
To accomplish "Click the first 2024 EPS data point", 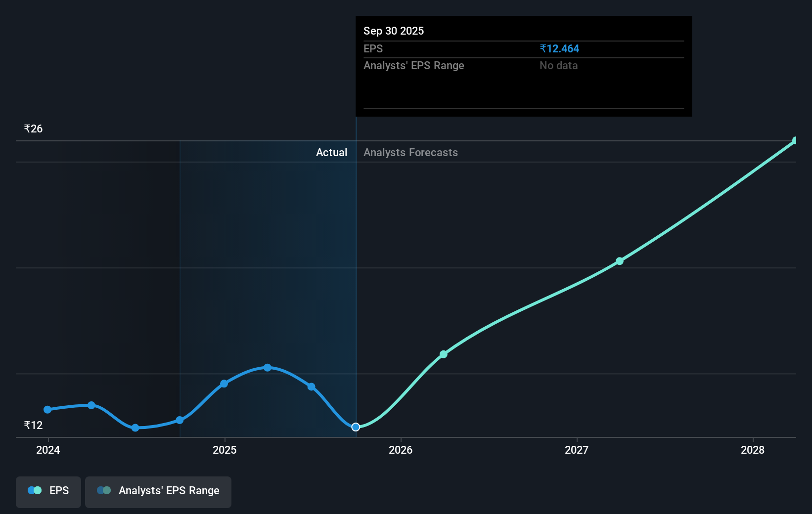I will click(47, 410).
